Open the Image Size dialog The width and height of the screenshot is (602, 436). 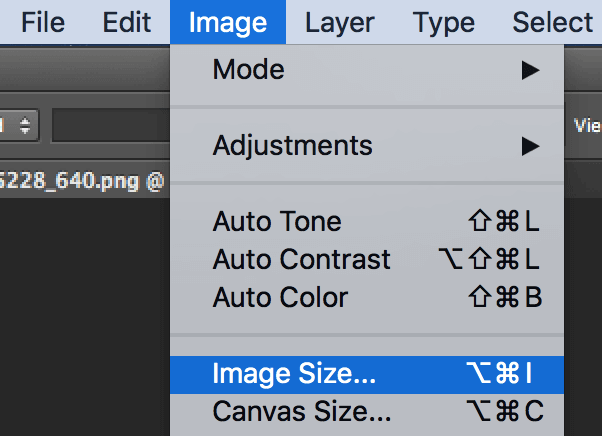[x=367, y=375]
